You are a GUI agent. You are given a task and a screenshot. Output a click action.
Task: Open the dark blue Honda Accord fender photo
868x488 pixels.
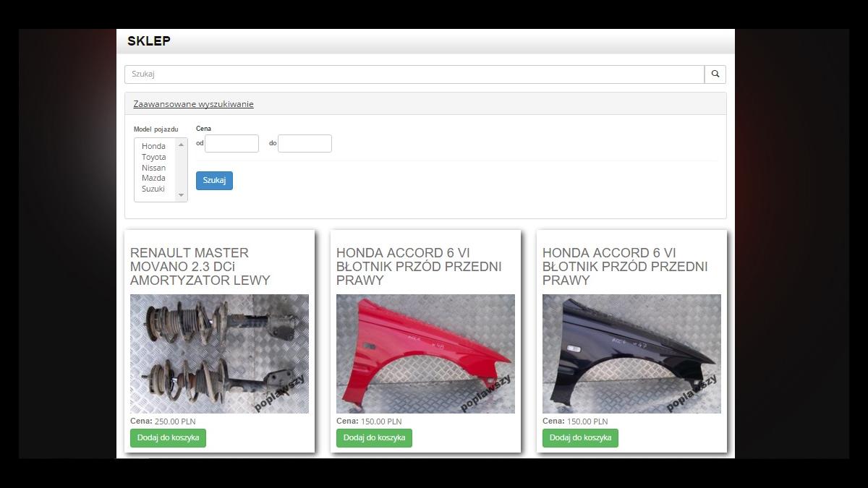pos(631,354)
